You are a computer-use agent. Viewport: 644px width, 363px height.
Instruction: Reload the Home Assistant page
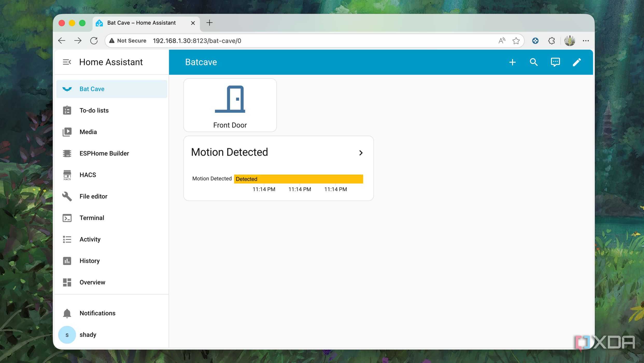click(94, 41)
